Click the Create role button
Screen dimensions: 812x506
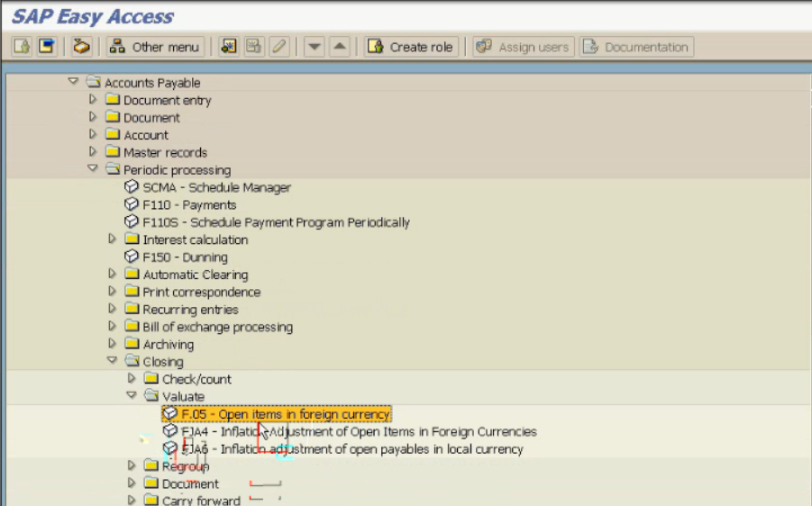(411, 47)
